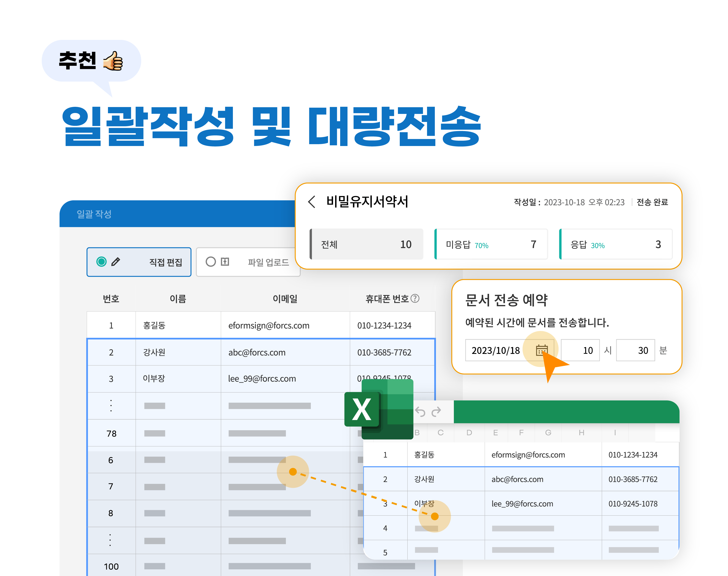Click the 작성일 2023-10-18 timestamp
728x576 pixels.
pos(569,202)
